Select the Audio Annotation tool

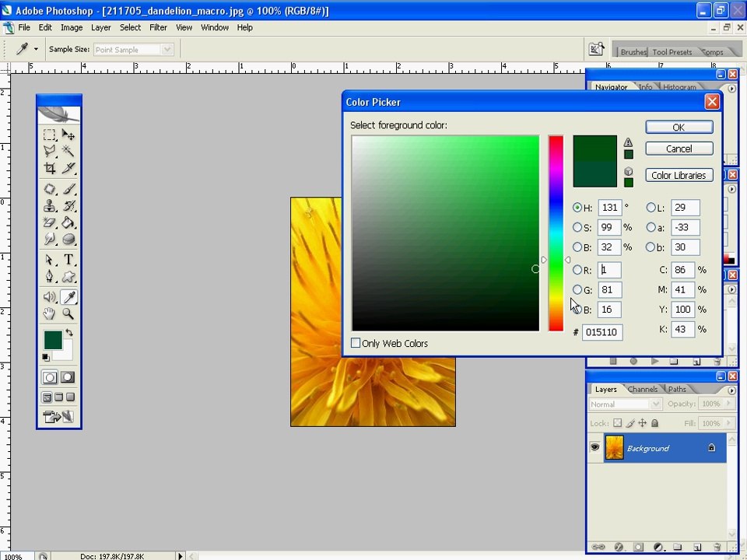[x=50, y=296]
